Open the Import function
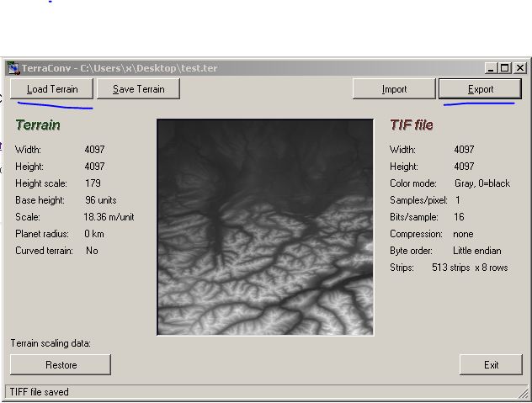The width and height of the screenshot is (532, 403). point(394,89)
